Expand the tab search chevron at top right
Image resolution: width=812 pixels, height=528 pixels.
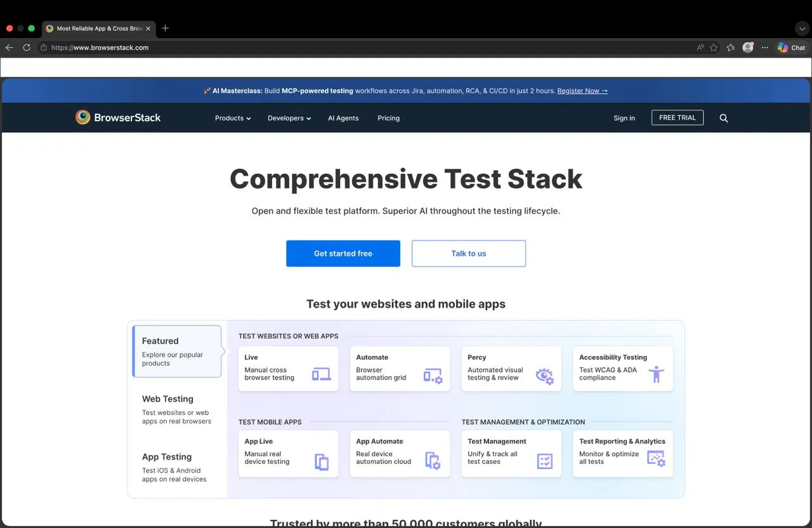pyautogui.click(x=802, y=29)
